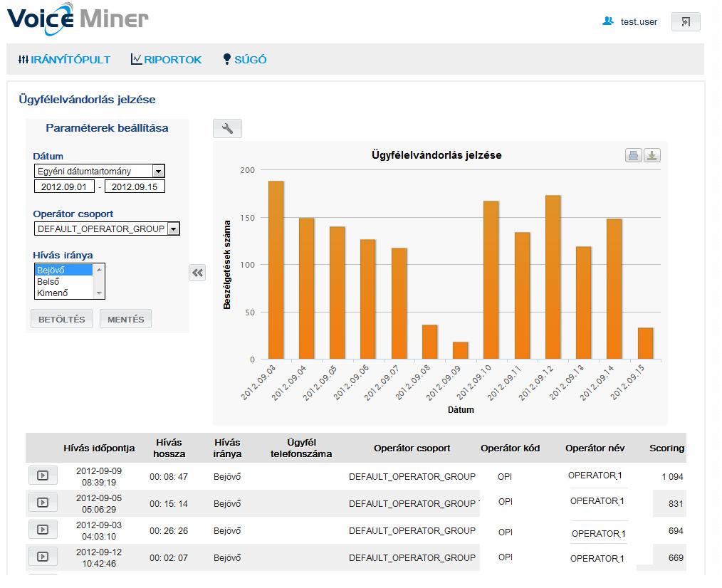Click the BETÖLTÉS button

point(62,319)
